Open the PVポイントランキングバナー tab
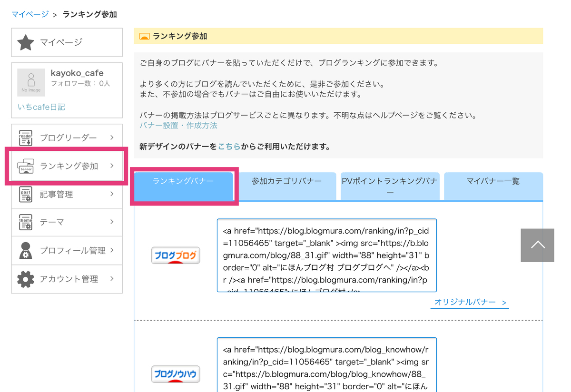571x392 pixels. point(390,186)
